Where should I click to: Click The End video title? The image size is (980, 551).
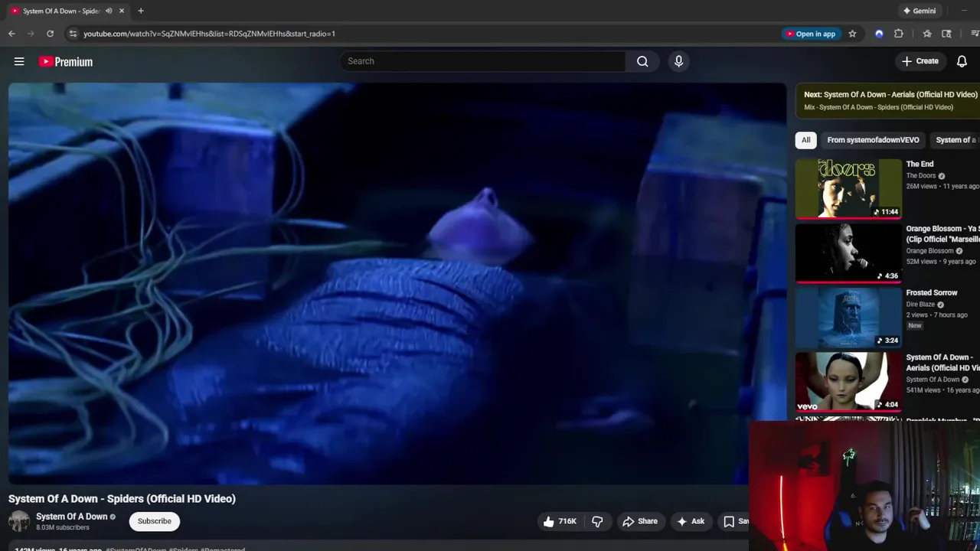coord(920,164)
